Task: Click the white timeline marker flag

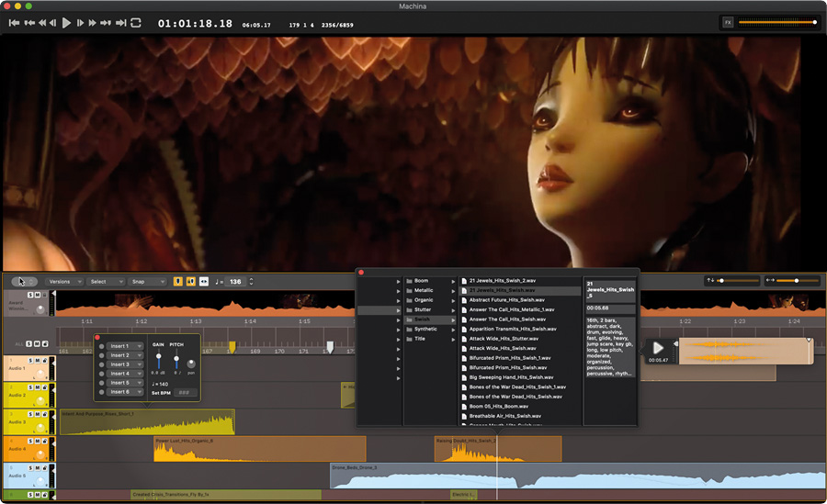Action: (330, 346)
